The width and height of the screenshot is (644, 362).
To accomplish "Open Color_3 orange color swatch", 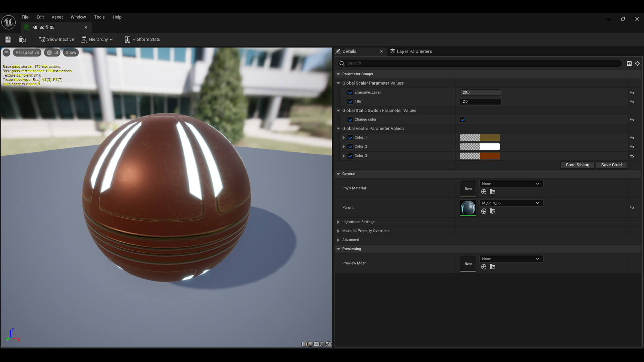I will point(480,156).
